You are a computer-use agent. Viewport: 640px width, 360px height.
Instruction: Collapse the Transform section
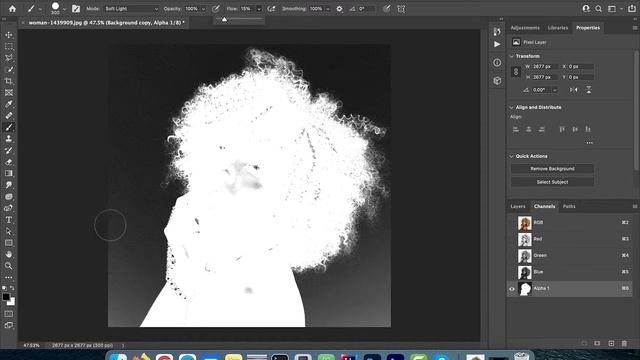[x=511, y=56]
